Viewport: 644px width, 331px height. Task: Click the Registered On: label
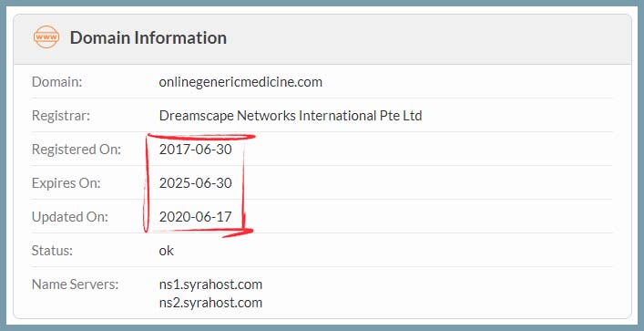coord(77,150)
